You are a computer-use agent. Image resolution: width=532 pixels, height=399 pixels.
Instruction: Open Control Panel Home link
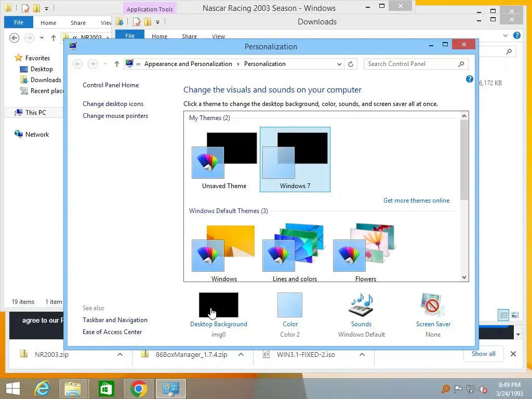[x=111, y=85]
